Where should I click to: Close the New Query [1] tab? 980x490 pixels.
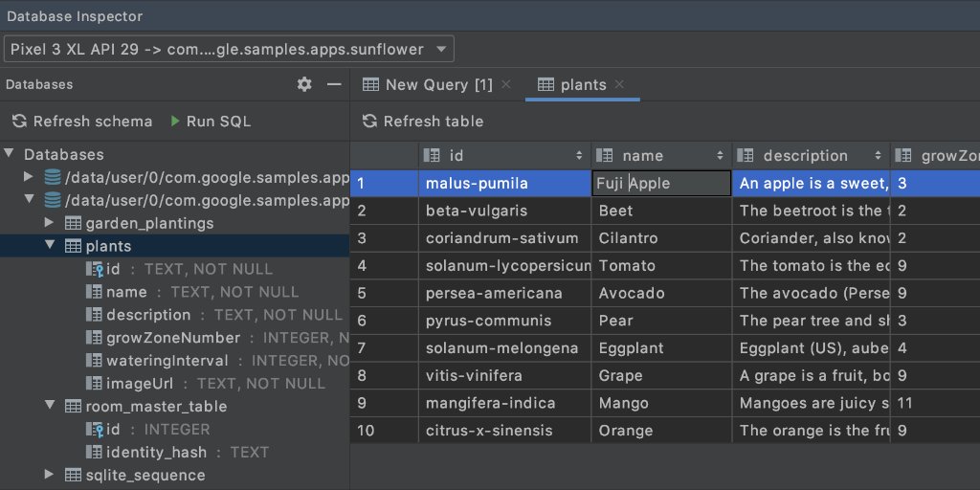[506, 84]
